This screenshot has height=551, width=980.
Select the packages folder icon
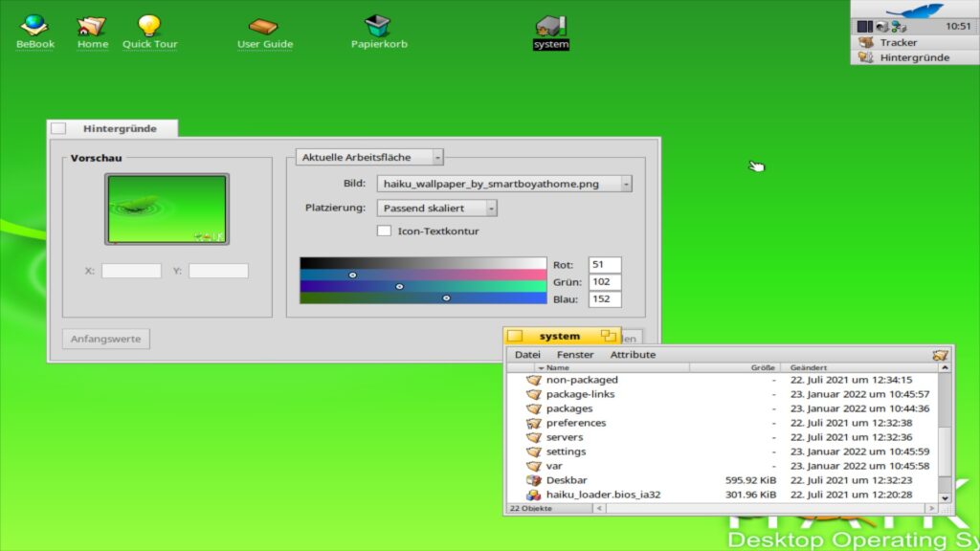pos(533,408)
